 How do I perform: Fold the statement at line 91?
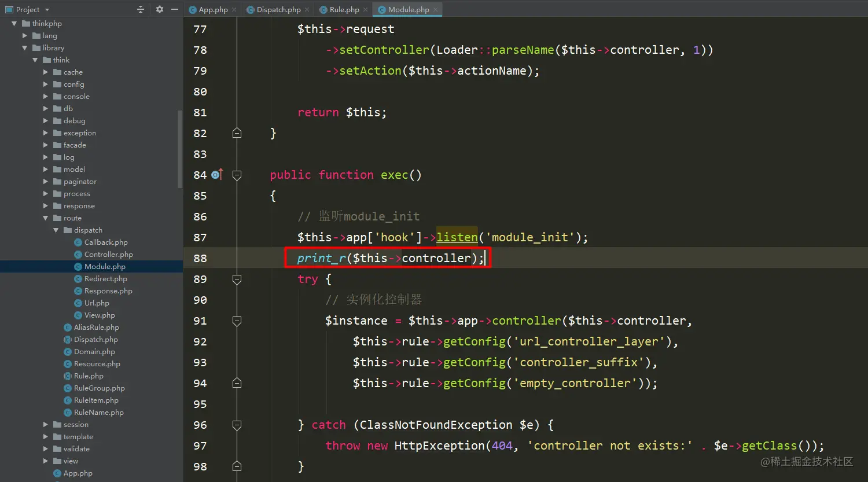coord(237,321)
